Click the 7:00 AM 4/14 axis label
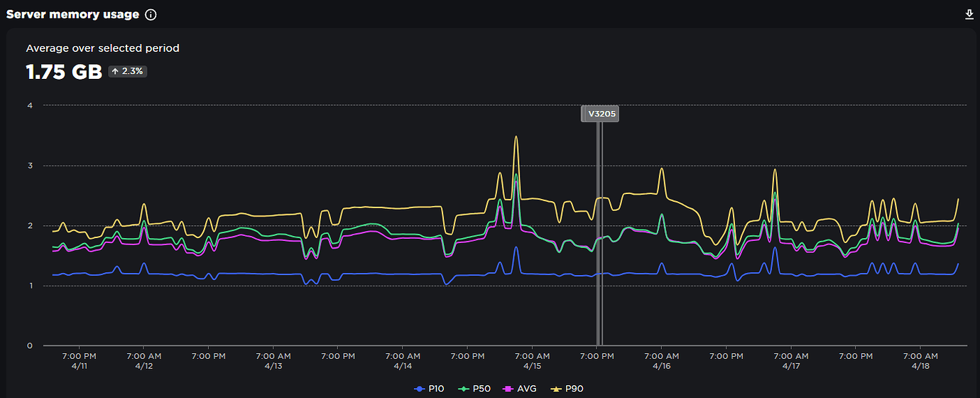980x398 pixels. click(x=403, y=360)
